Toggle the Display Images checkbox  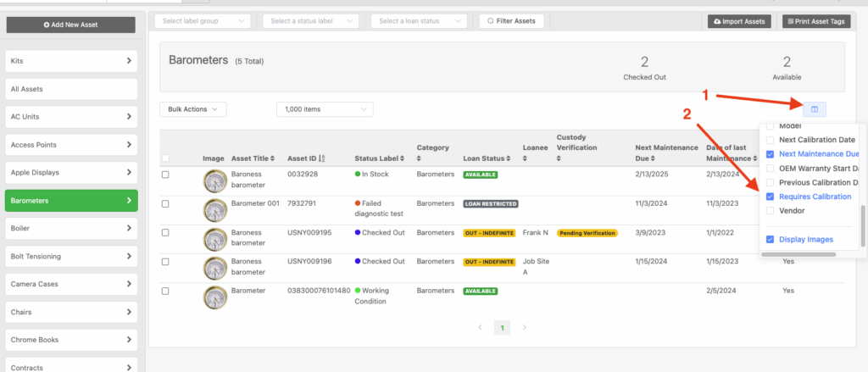[770, 239]
